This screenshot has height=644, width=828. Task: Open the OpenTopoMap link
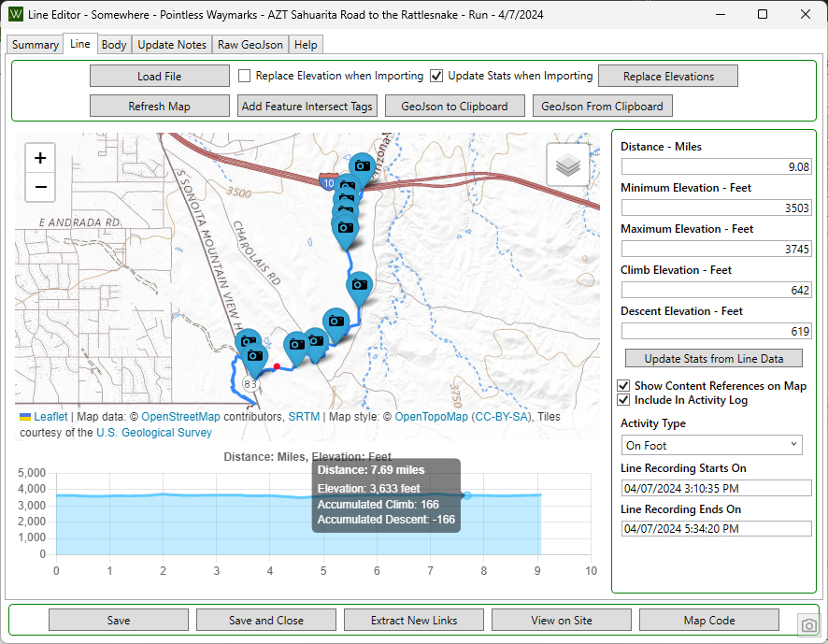[431, 417]
